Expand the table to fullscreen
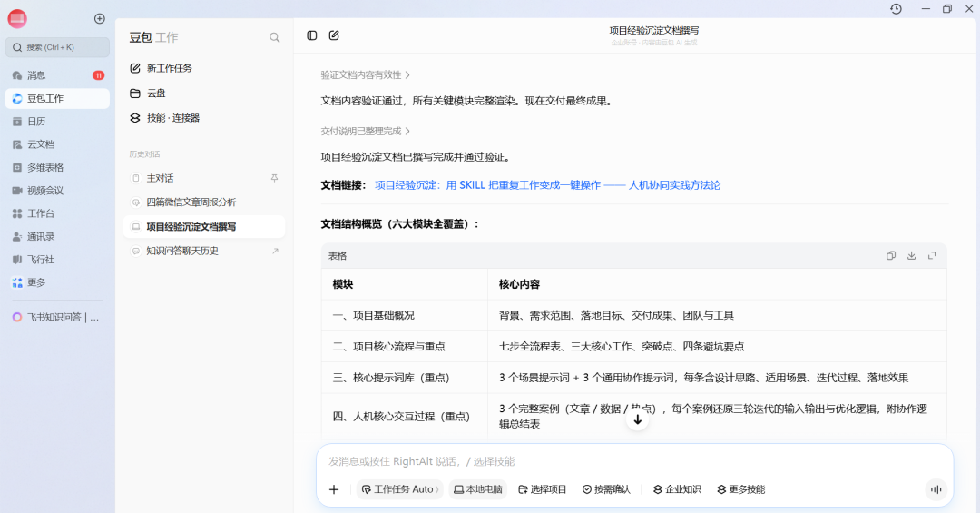980x513 pixels. [x=932, y=255]
